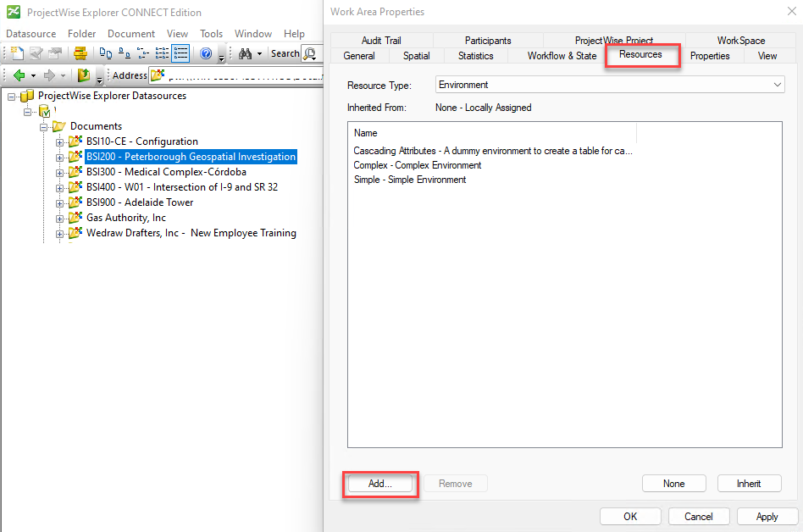This screenshot has height=532, width=803.
Task: Select the highlighted Details view icon
Action: tap(180, 53)
